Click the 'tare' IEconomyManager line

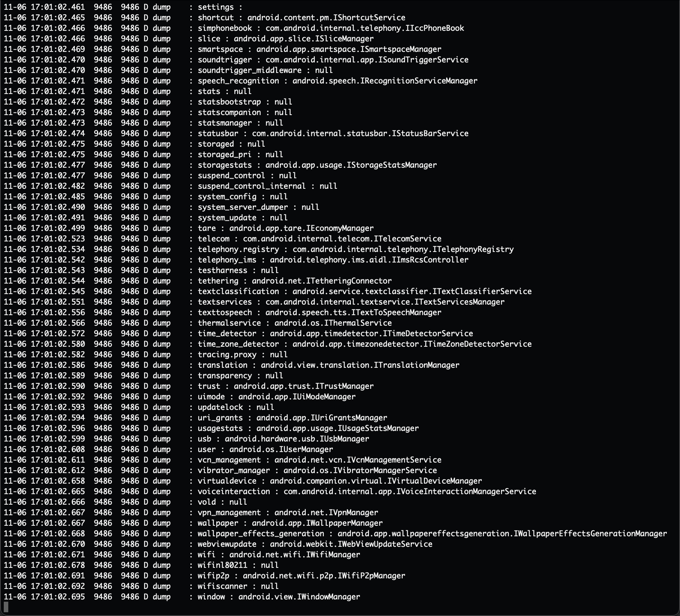pyautogui.click(x=189, y=228)
